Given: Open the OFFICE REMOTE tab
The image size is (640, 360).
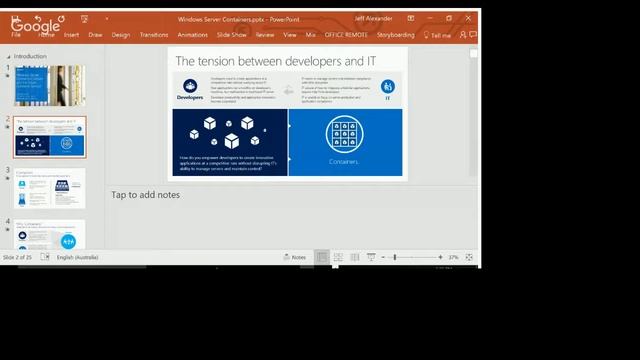Looking at the screenshot, I should (x=346, y=35).
